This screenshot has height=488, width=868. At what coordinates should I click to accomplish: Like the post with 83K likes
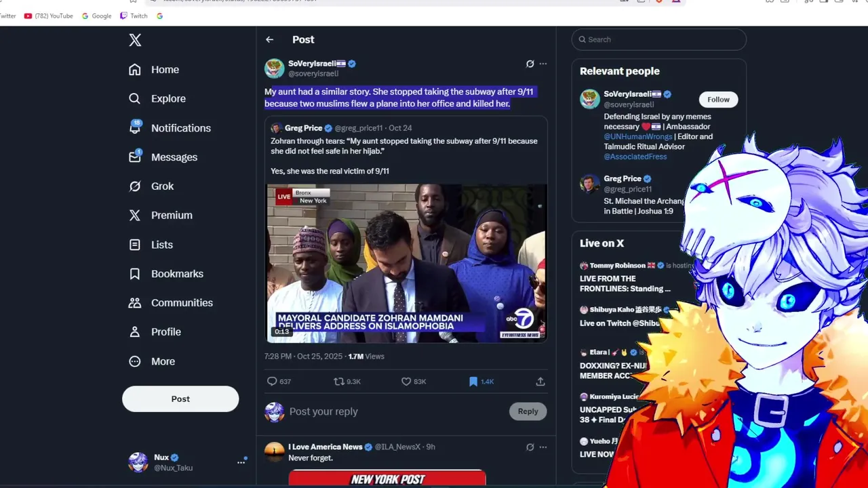(413, 382)
